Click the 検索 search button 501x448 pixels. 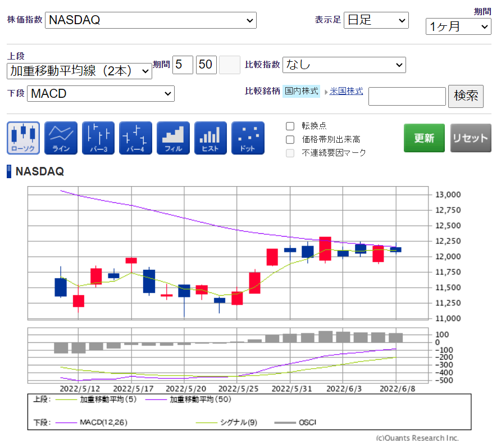click(466, 96)
